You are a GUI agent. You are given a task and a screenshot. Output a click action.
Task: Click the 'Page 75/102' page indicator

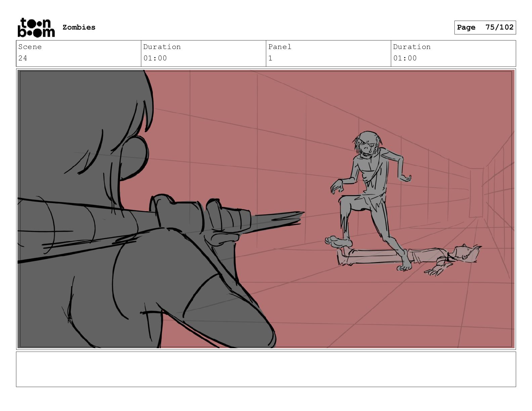point(485,28)
